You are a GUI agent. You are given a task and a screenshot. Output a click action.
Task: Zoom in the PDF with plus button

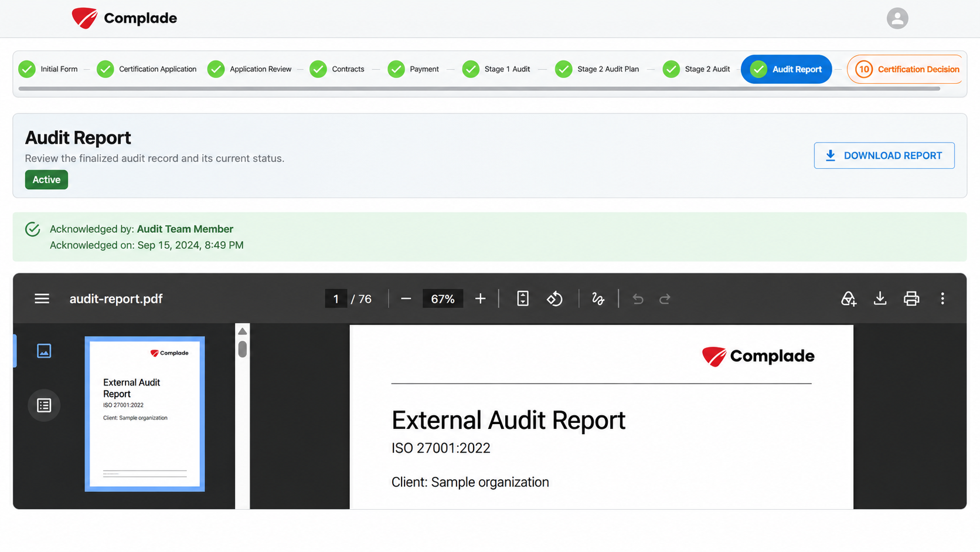(480, 299)
